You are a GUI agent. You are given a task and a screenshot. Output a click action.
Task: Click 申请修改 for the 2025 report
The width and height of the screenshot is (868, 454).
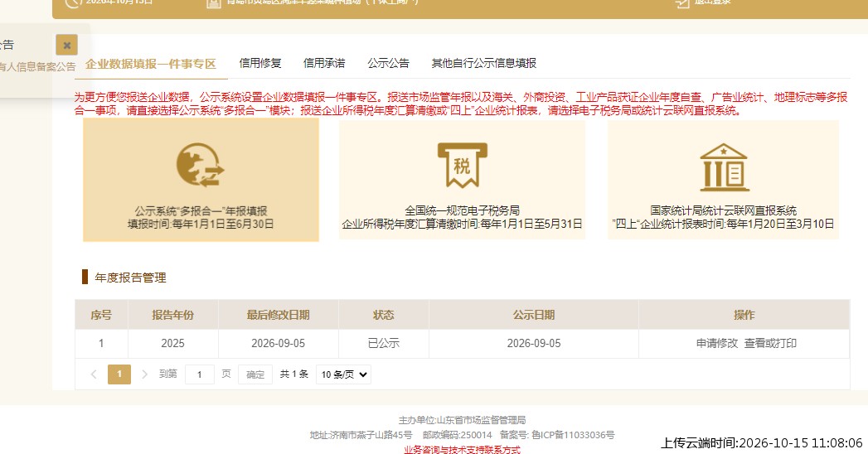pos(717,344)
